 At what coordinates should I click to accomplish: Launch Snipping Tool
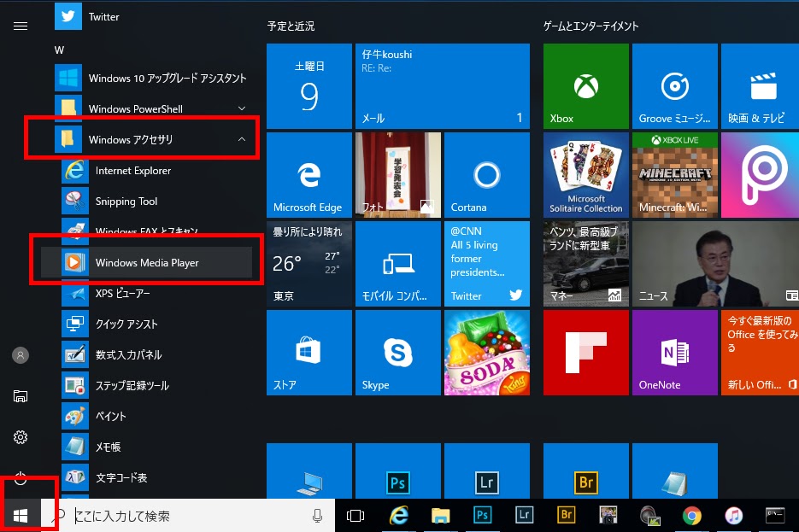(156, 201)
